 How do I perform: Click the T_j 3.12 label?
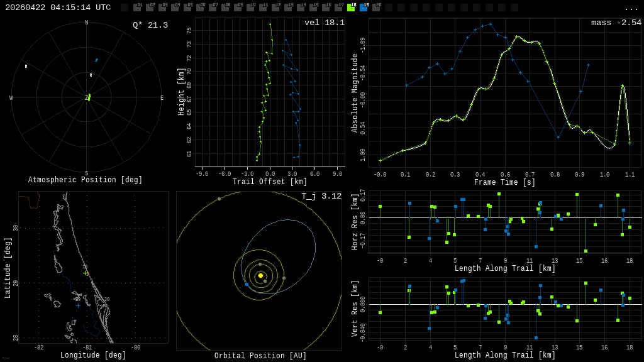click(321, 196)
